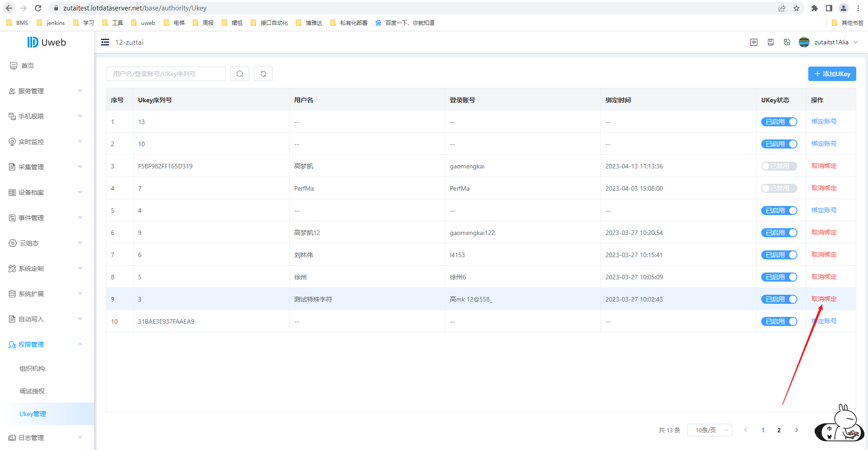Click the first header icon beside avatar
This screenshot has height=450, width=868.
coord(754,42)
